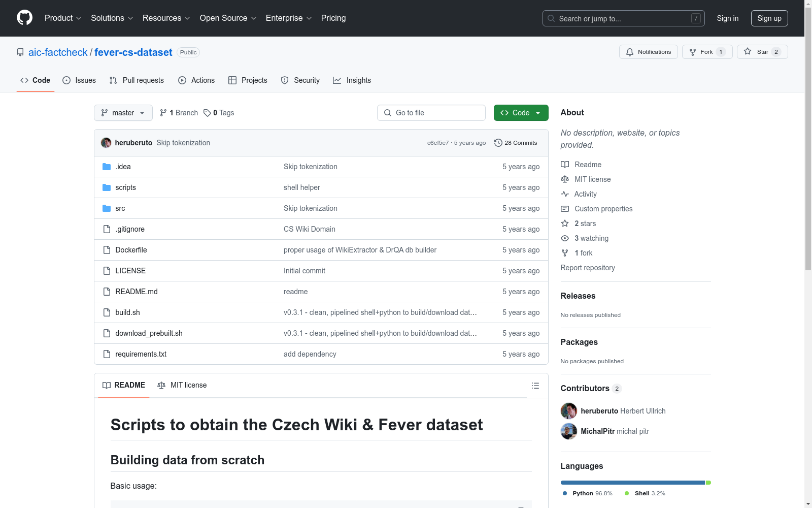Viewport: 812px width, 508px height.
Task: Click the fork icon beside 1 fork
Action: (x=565, y=253)
